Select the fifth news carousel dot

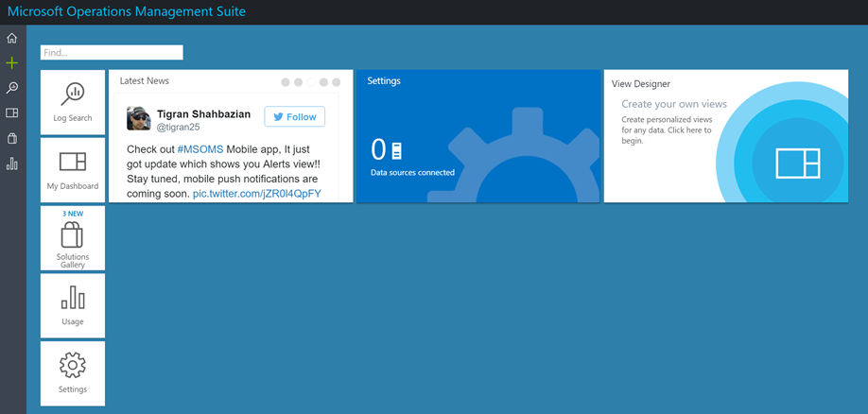[336, 82]
